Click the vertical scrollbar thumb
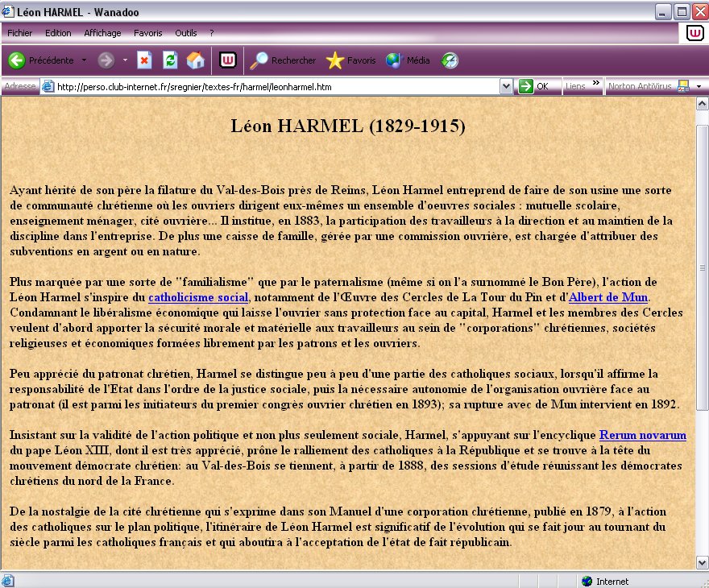Viewport: 709px width, 588px height. (x=703, y=267)
